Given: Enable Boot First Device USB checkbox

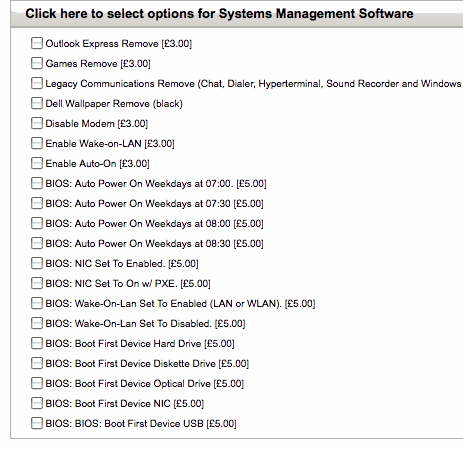Looking at the screenshot, I should [37, 423].
